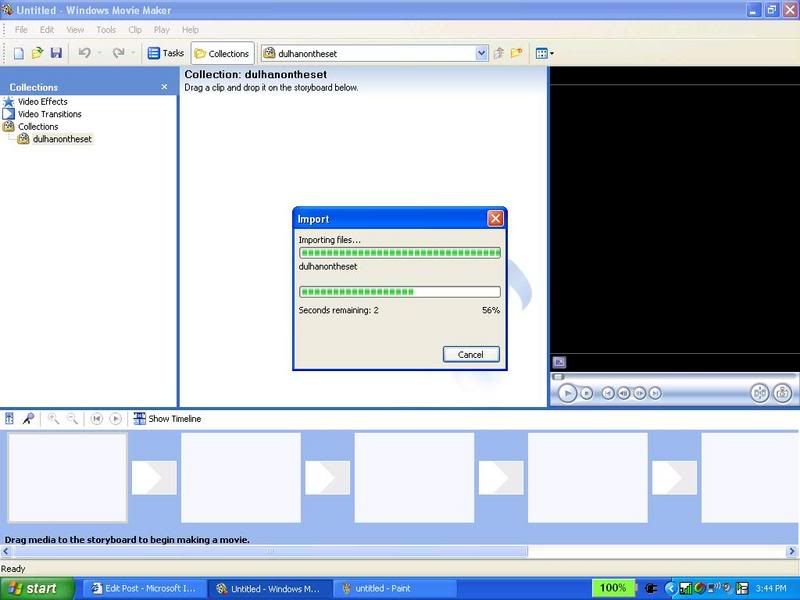The image size is (800, 600).
Task: Open the File menu
Action: pyautogui.click(x=21, y=30)
